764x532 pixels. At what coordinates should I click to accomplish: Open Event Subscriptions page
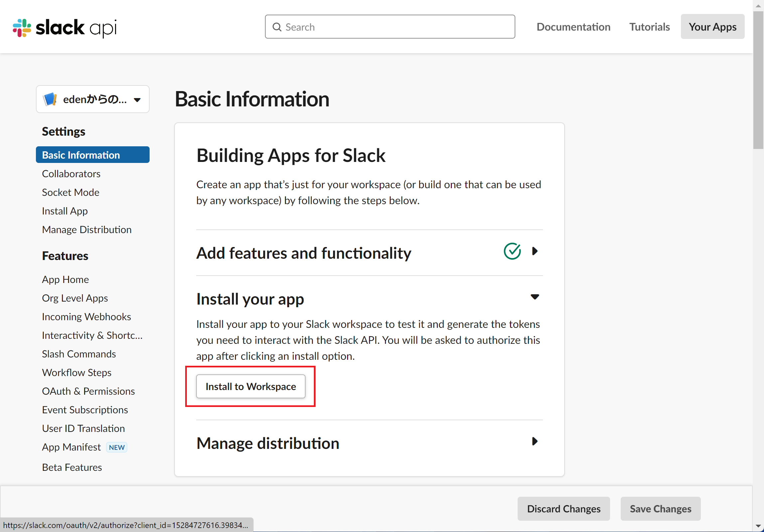point(85,410)
